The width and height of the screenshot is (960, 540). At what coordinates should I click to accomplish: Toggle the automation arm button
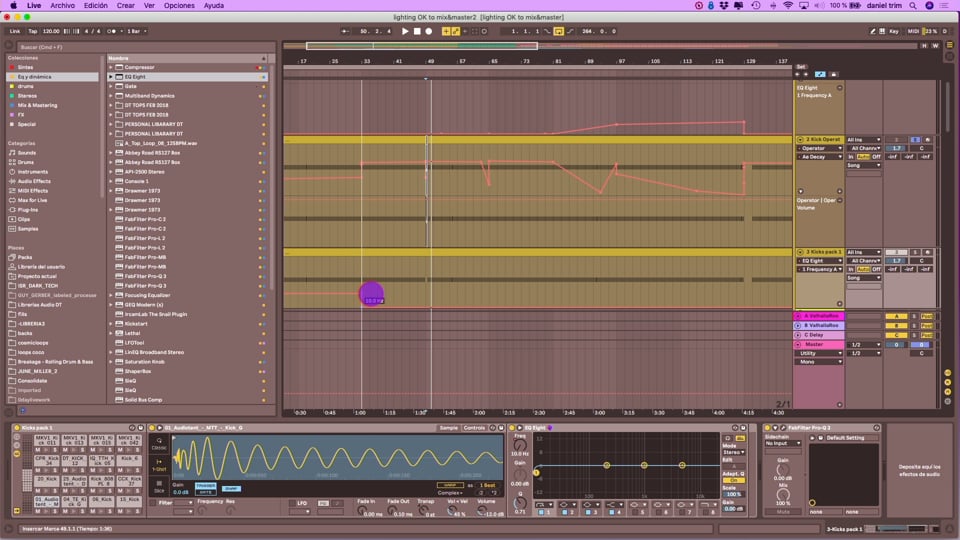coord(456,31)
